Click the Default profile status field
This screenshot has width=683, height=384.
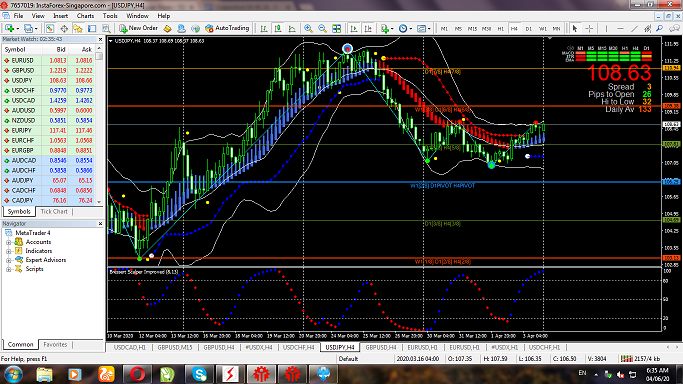click(x=348, y=359)
